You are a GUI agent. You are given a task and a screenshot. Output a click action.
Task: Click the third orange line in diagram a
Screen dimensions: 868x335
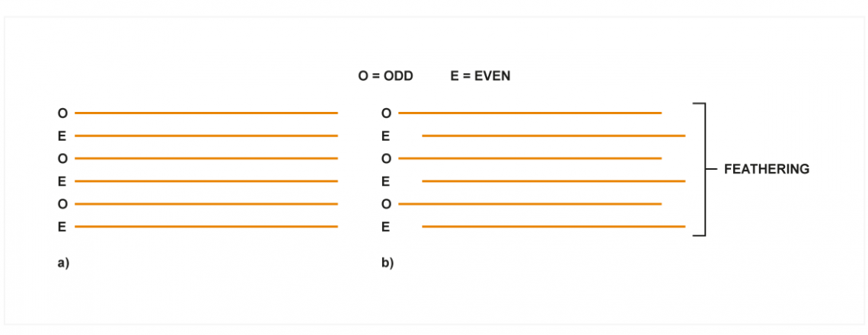[206, 158]
